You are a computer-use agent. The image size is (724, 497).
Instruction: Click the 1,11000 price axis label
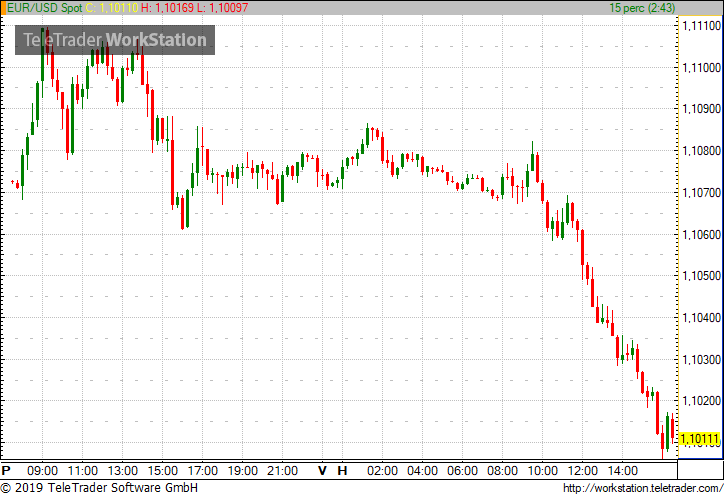click(x=701, y=68)
